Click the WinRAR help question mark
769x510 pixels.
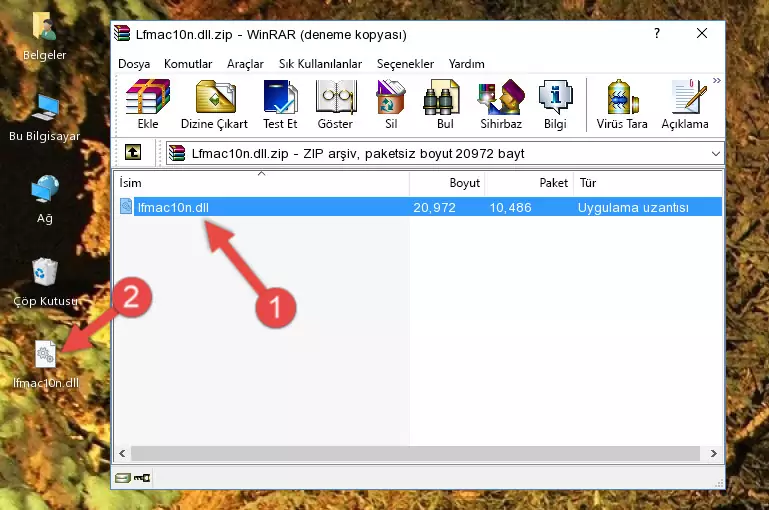pos(657,33)
